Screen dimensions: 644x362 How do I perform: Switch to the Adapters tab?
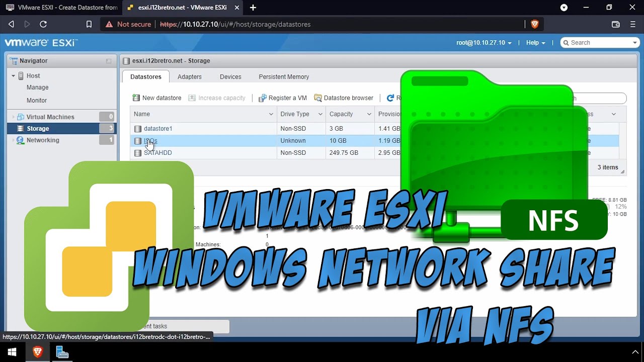click(x=190, y=77)
